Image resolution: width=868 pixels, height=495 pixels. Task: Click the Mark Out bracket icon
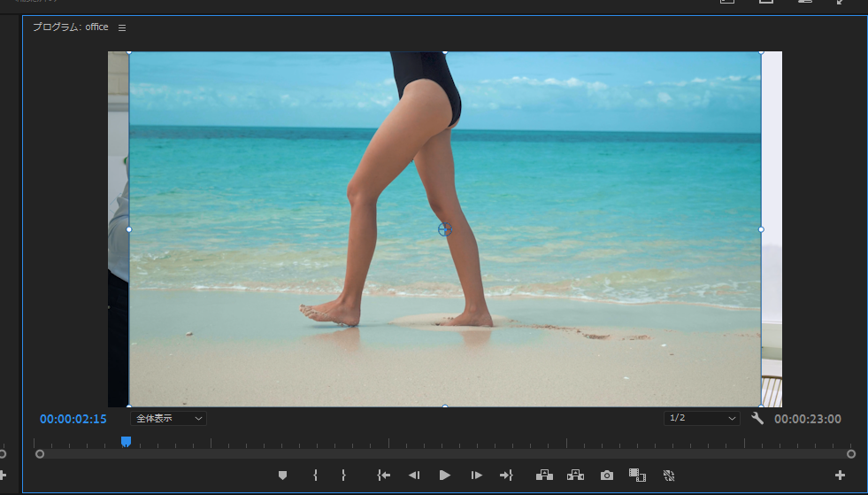pos(343,476)
